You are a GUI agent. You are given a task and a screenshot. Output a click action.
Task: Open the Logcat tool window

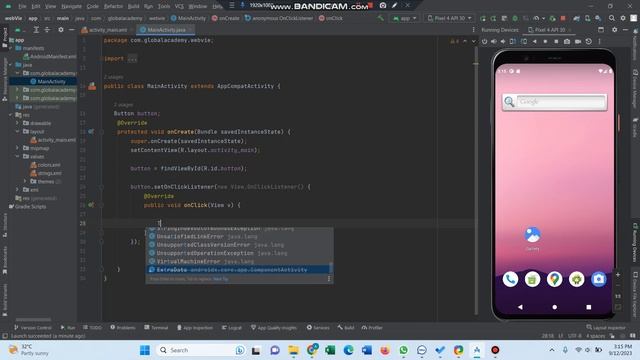click(231, 328)
